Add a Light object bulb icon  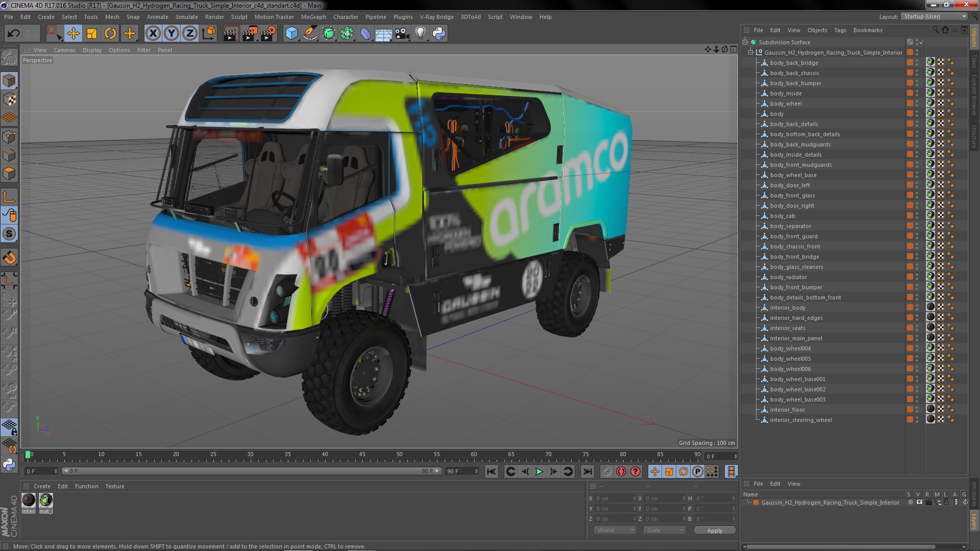click(x=420, y=34)
